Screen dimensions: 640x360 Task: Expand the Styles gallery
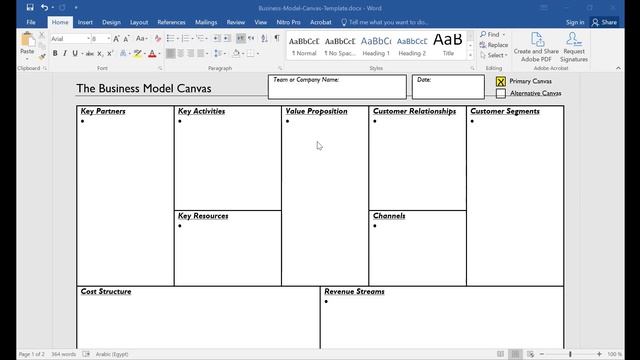[470, 56]
